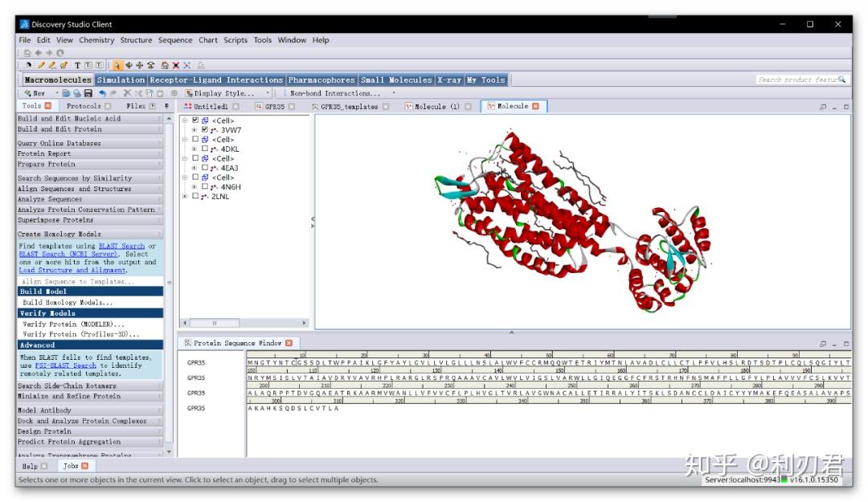Open the dropdown arrow next to New

tap(56, 93)
